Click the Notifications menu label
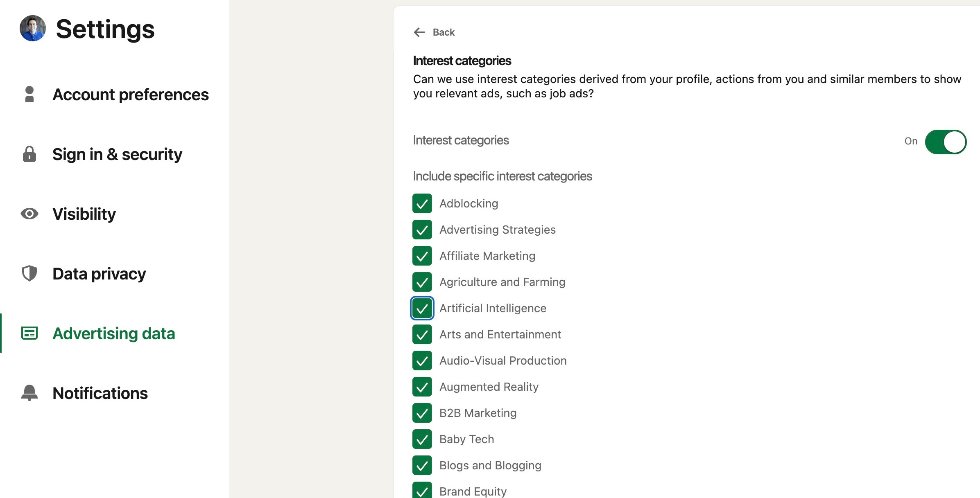 point(100,393)
